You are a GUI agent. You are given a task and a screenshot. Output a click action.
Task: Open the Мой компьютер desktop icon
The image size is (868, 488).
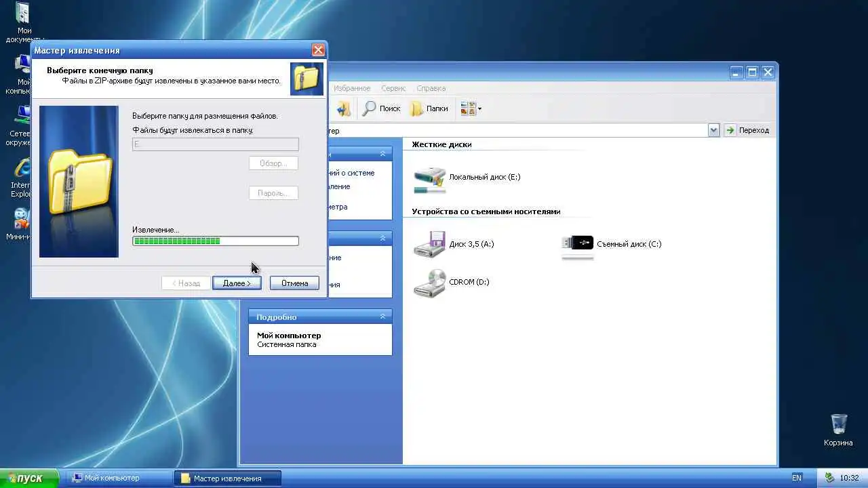[22, 75]
